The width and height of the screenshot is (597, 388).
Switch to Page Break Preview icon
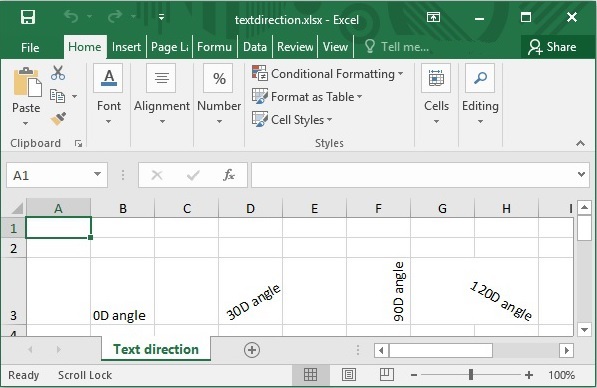pyautogui.click(x=386, y=375)
